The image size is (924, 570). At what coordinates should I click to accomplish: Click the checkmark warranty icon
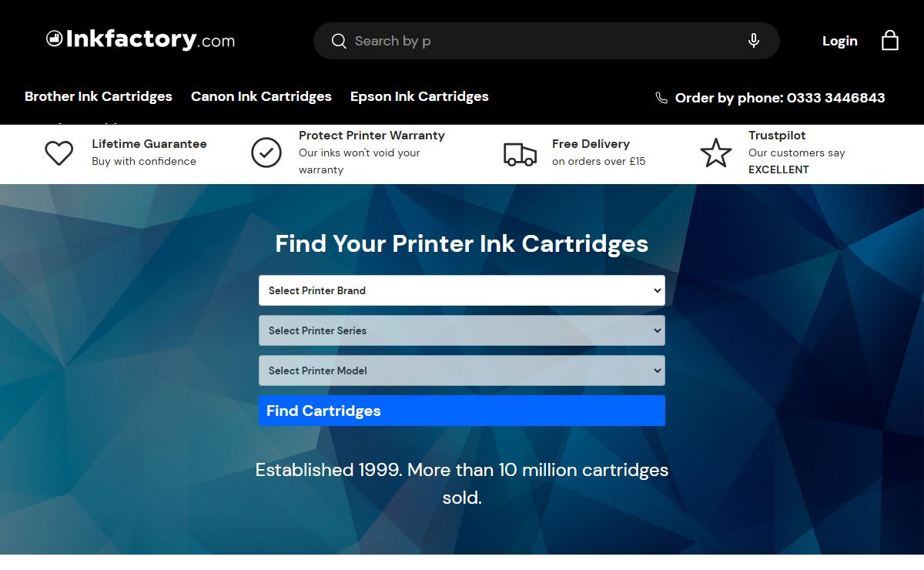(x=266, y=153)
